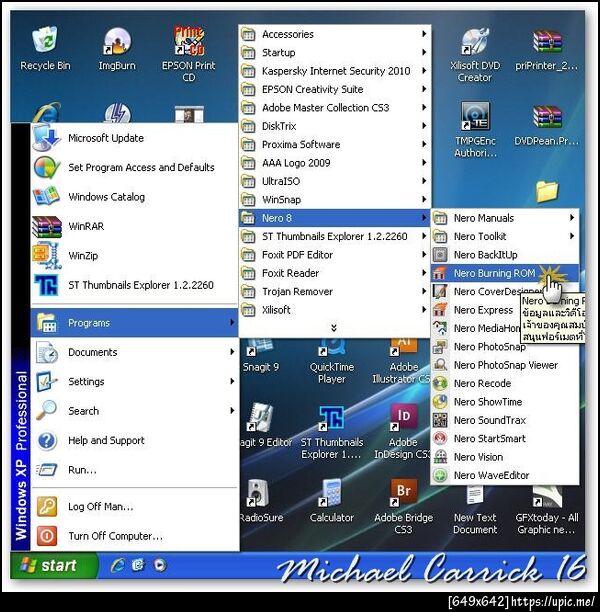
Task: Open the Foxit Reader program group
Action: point(335,273)
